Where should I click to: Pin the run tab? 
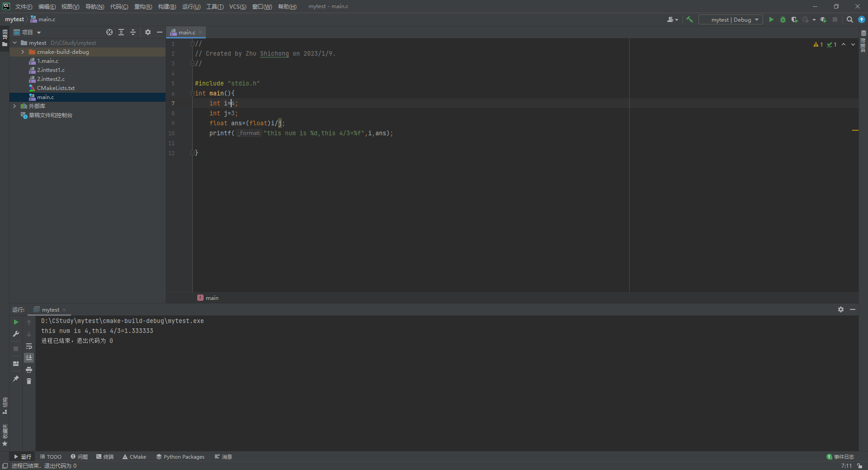pos(16,379)
